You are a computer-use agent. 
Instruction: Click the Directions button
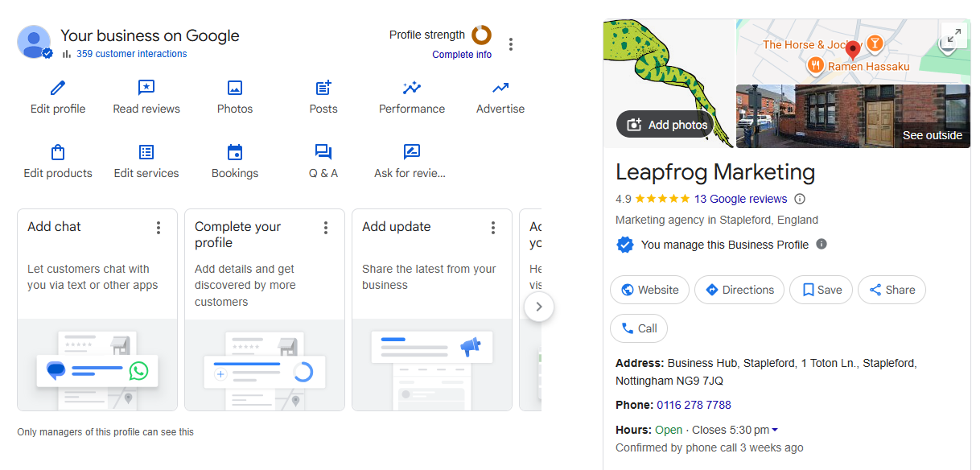point(739,290)
